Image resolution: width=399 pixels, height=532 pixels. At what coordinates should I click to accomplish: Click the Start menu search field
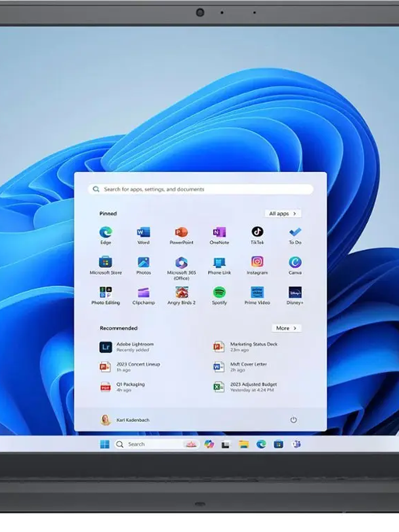tap(201, 189)
